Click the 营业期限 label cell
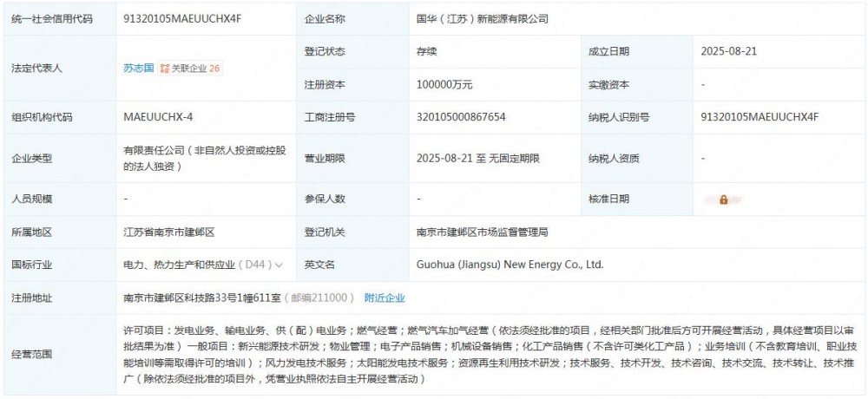868x399 pixels. [352, 159]
